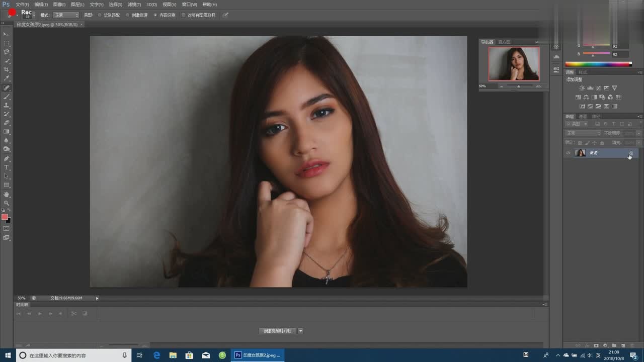Open dropdown arrow beside 创建视频时间轴

tap(301, 331)
